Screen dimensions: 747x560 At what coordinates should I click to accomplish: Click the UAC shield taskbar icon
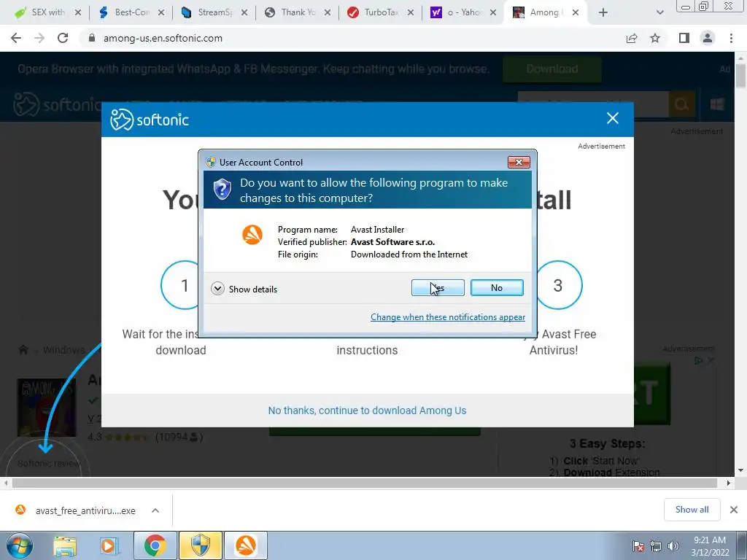pos(201,545)
